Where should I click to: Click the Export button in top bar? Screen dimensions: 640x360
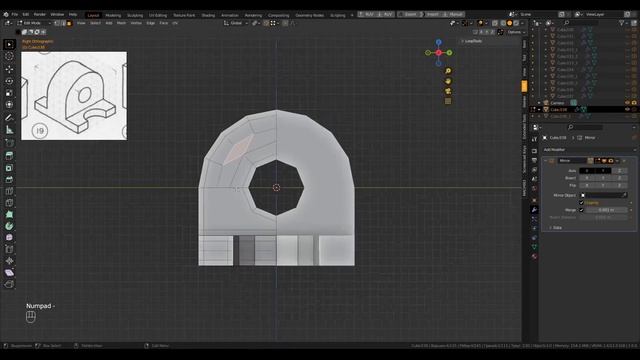click(x=410, y=14)
